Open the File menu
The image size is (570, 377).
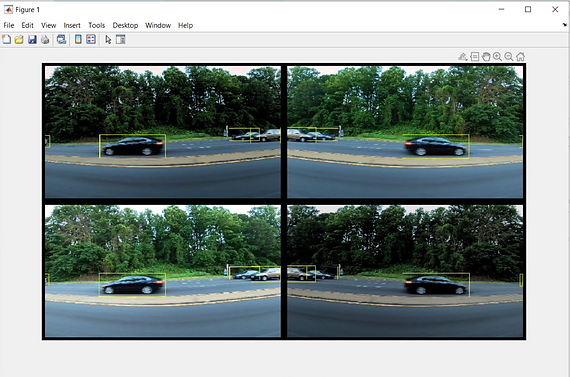point(9,25)
